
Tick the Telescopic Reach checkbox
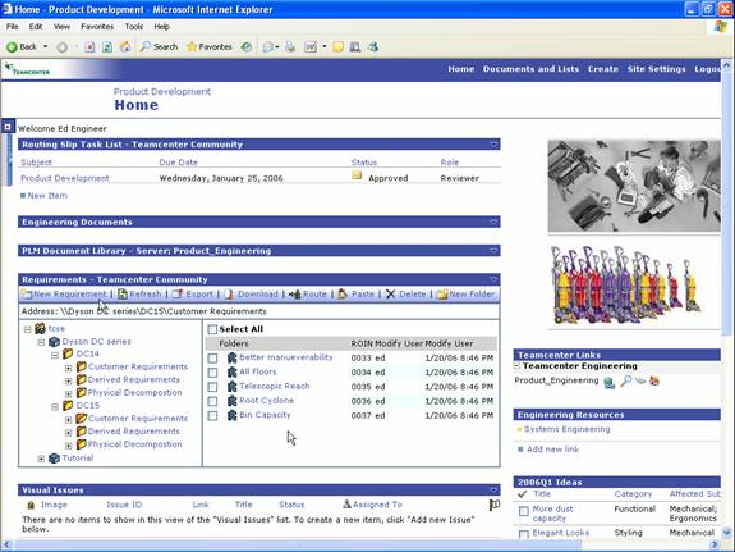pyautogui.click(x=212, y=387)
